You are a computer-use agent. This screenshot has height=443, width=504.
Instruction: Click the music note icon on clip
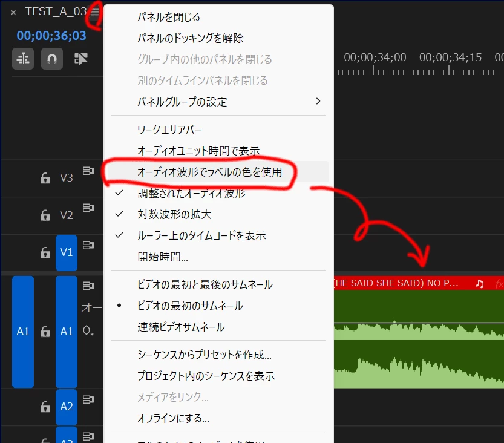480,284
